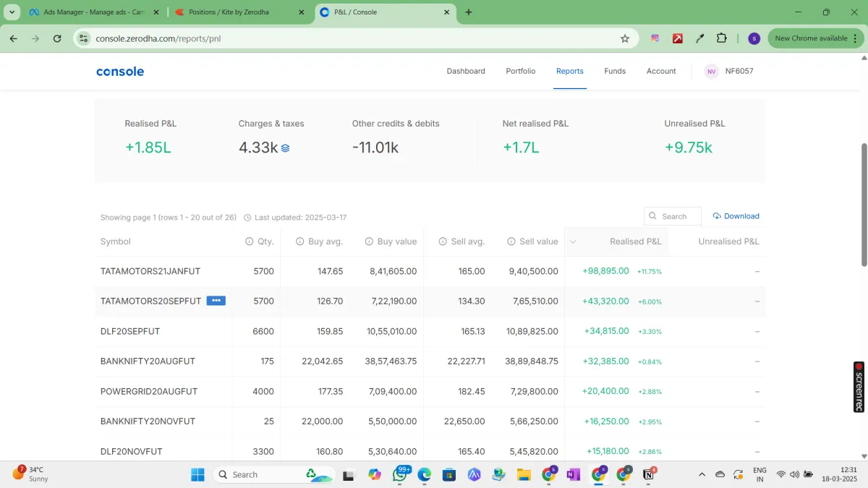The height and width of the screenshot is (488, 868).
Task: Open Microsoft Store from the taskbar
Action: tap(448, 474)
